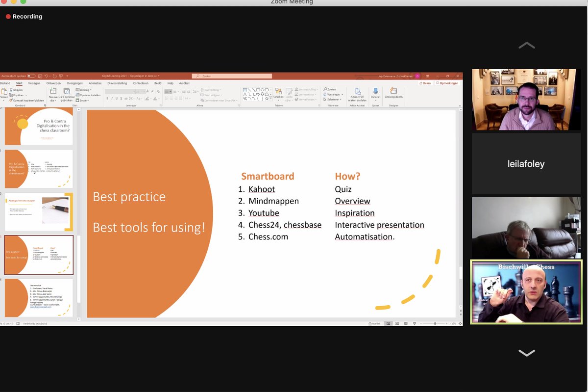Switch to slide sorter view icon
Screen dimensions: 588x392
[x=397, y=323]
